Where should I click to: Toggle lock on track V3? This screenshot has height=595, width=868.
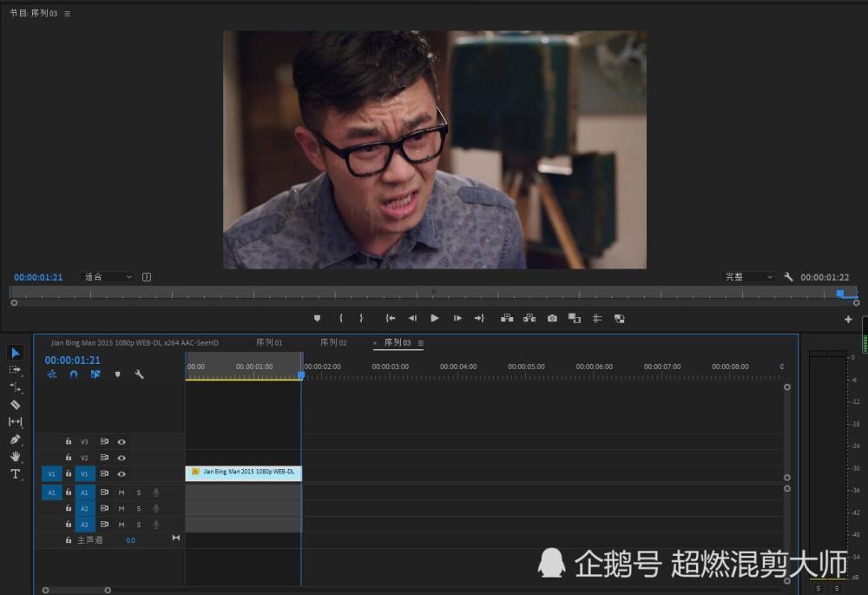tap(69, 441)
